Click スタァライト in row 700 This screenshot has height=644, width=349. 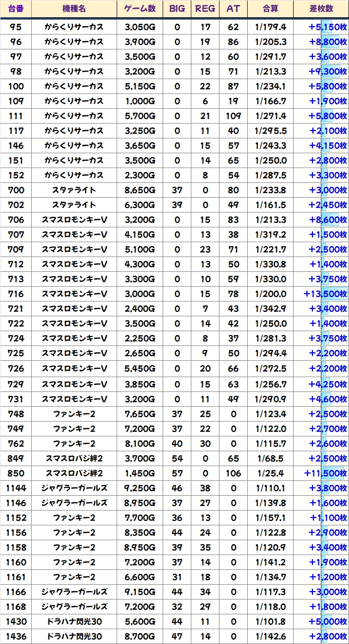click(x=74, y=190)
